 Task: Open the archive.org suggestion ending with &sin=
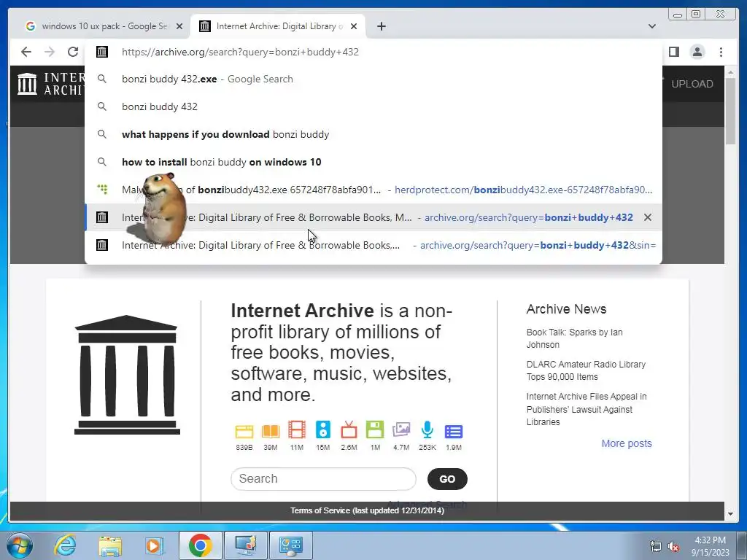373,245
